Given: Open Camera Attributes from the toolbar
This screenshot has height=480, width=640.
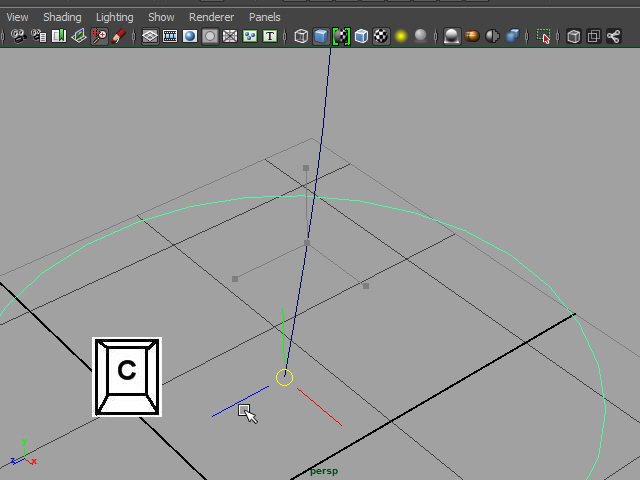Looking at the screenshot, I should click(x=39, y=36).
